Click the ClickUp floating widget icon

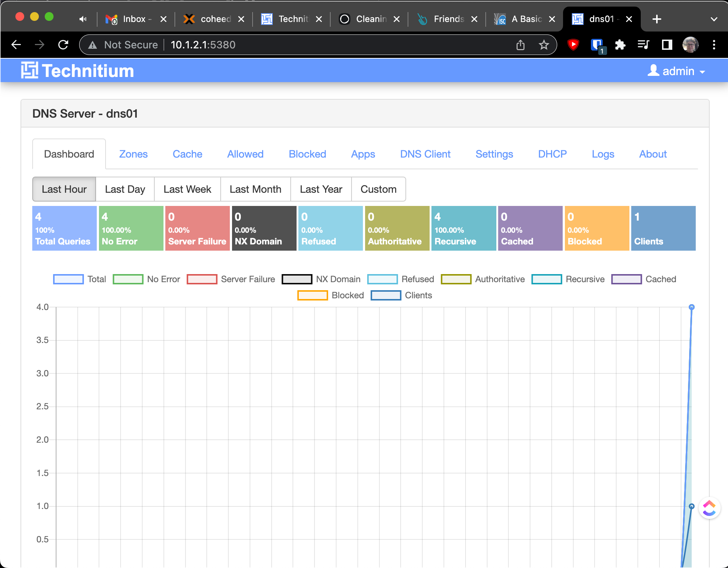pos(709,508)
